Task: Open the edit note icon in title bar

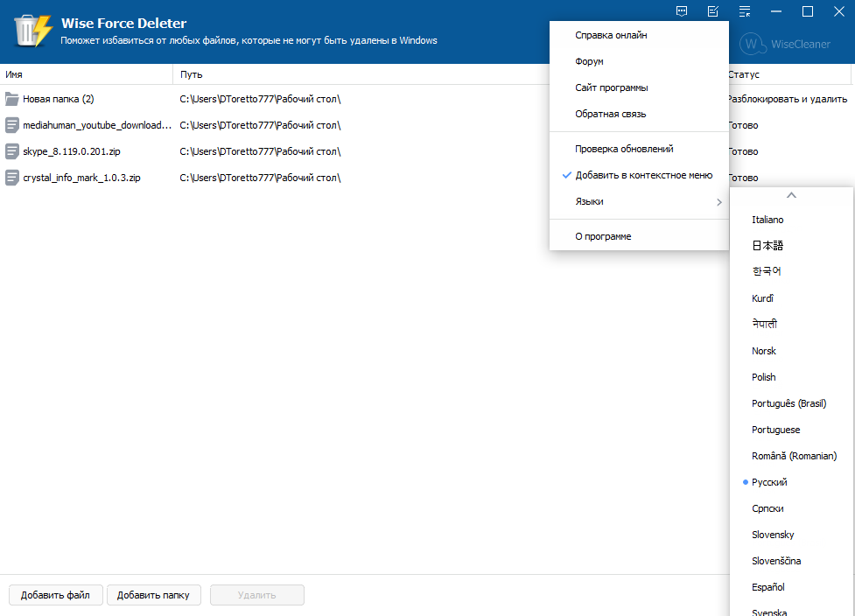Action: coord(712,11)
